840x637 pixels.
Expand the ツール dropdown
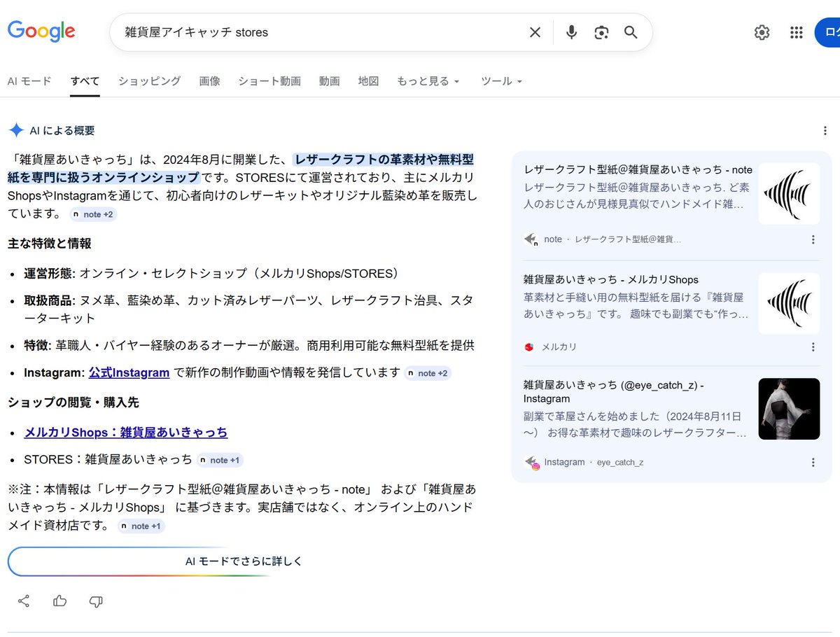502,81
